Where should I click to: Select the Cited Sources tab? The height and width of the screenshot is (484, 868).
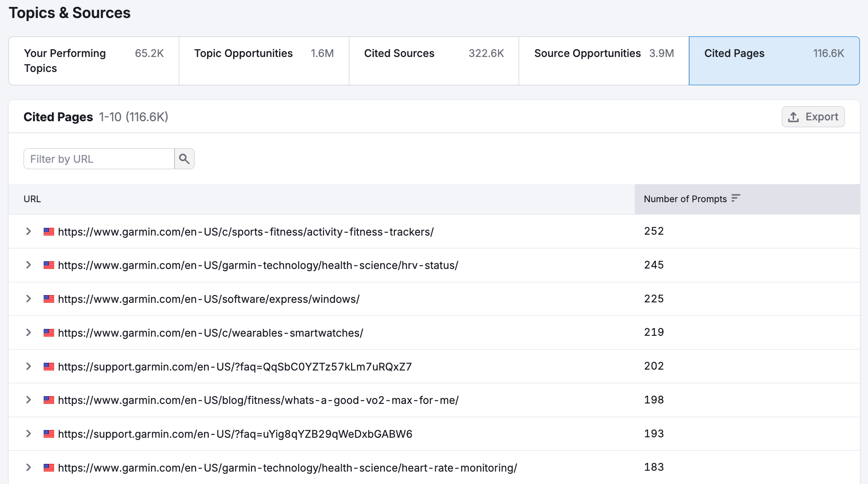point(434,61)
